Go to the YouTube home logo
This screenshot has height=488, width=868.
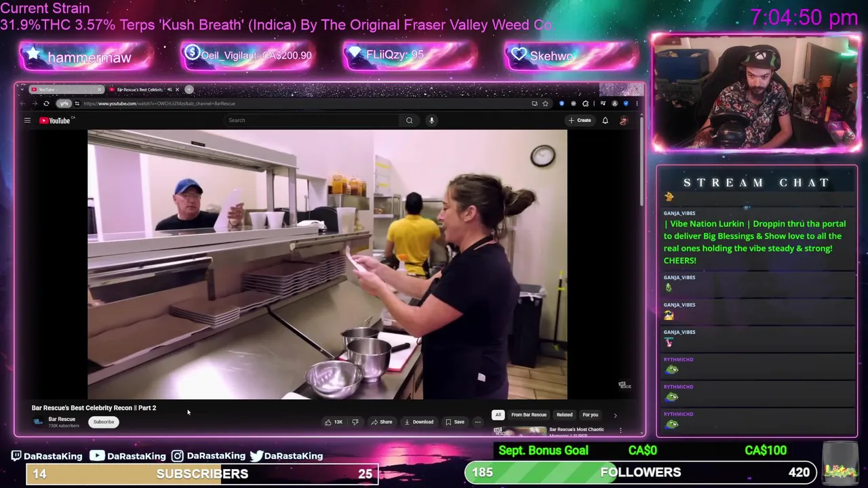coord(56,121)
